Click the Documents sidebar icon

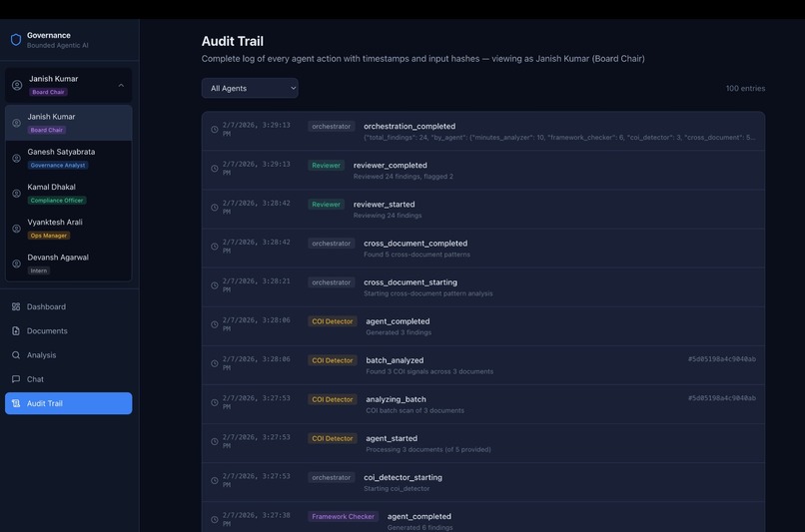(x=16, y=331)
